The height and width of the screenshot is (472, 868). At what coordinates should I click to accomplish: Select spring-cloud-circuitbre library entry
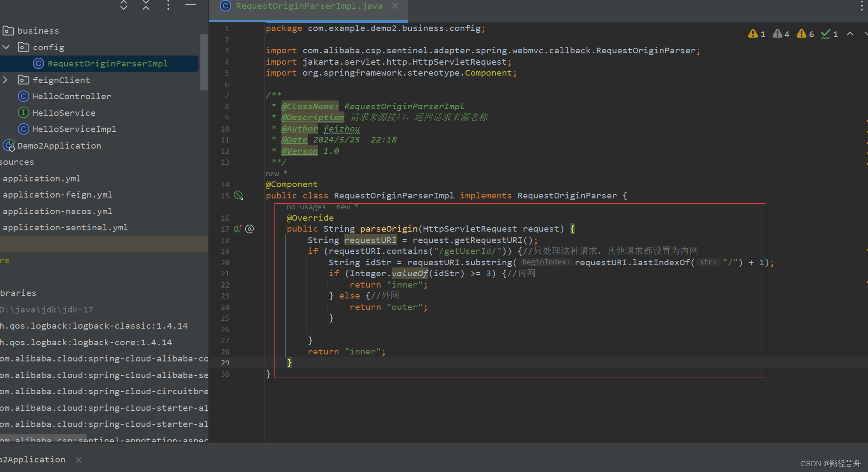point(104,392)
